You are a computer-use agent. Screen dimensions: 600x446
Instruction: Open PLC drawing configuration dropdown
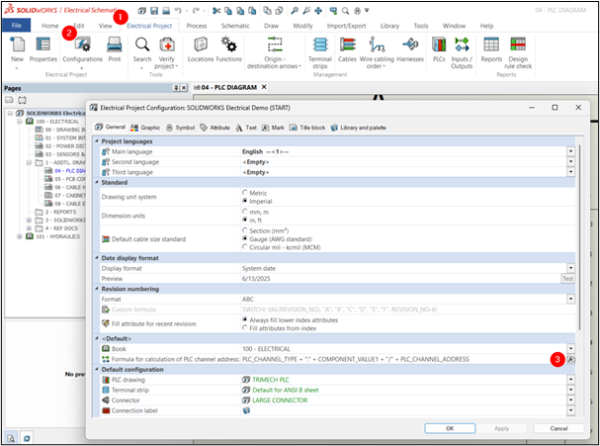click(571, 380)
